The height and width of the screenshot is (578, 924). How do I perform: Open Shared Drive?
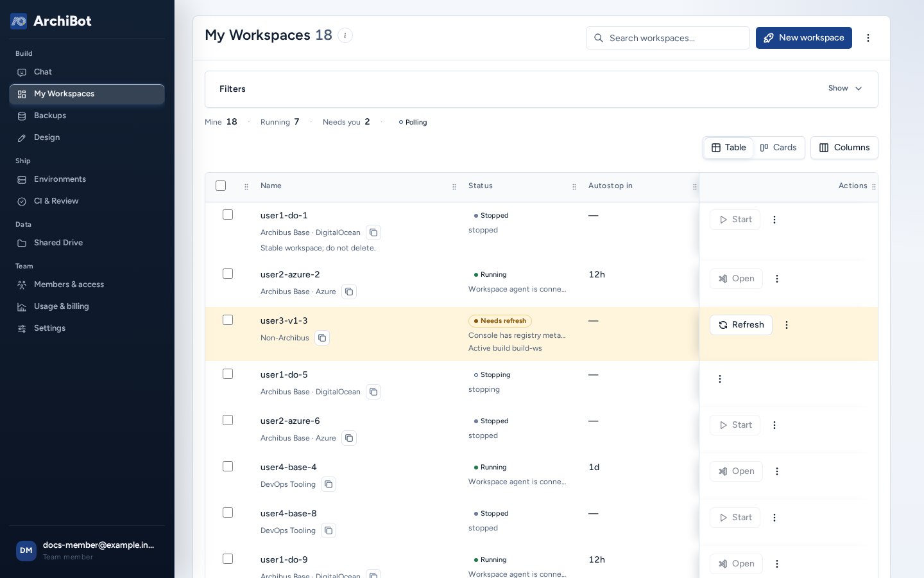coord(87,243)
